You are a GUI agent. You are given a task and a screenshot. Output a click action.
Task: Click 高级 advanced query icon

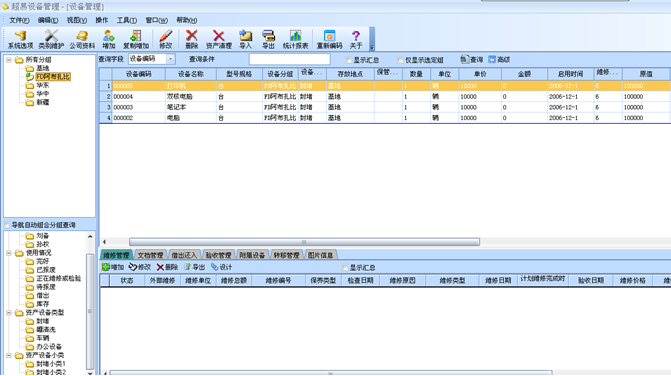(x=499, y=59)
